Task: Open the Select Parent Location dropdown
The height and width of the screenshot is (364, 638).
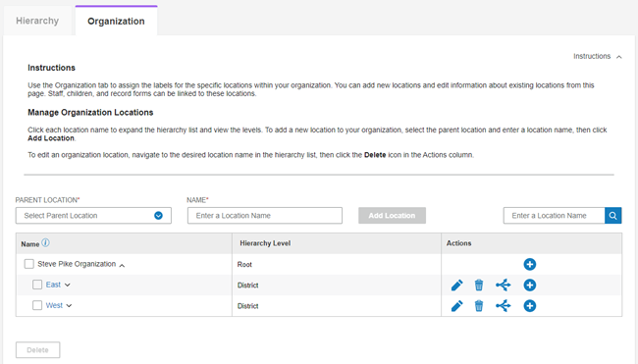Action: (x=93, y=216)
